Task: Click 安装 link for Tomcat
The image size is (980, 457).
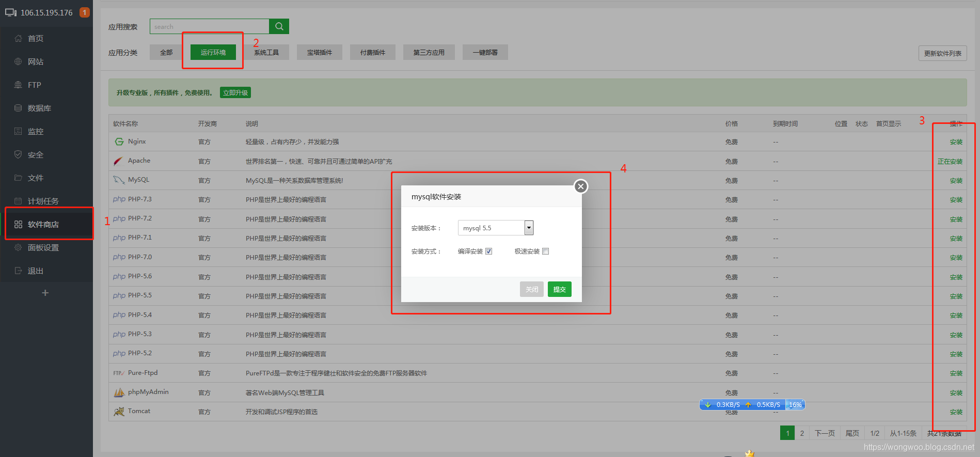Action: (956, 412)
